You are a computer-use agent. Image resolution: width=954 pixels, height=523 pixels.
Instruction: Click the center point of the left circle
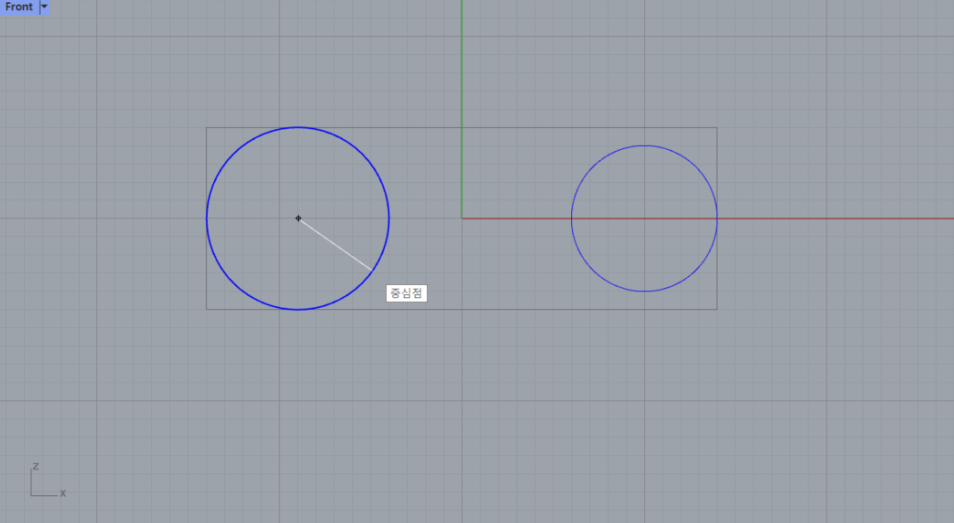coord(298,218)
